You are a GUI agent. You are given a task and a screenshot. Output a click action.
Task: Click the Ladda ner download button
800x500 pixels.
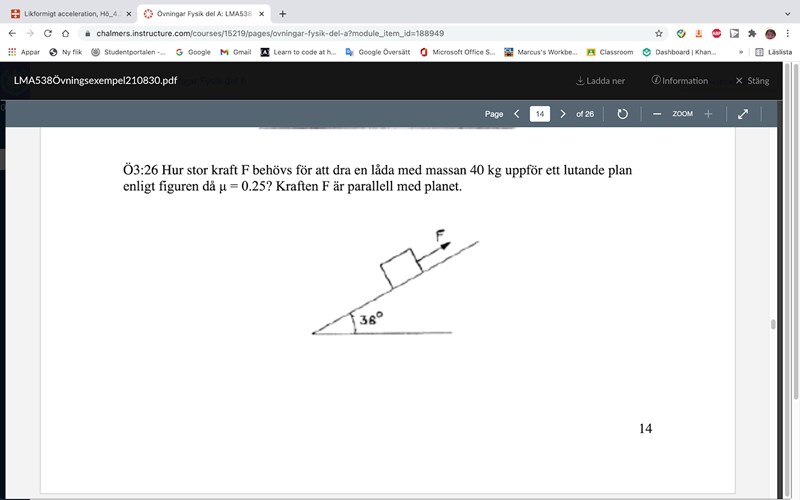tap(600, 81)
